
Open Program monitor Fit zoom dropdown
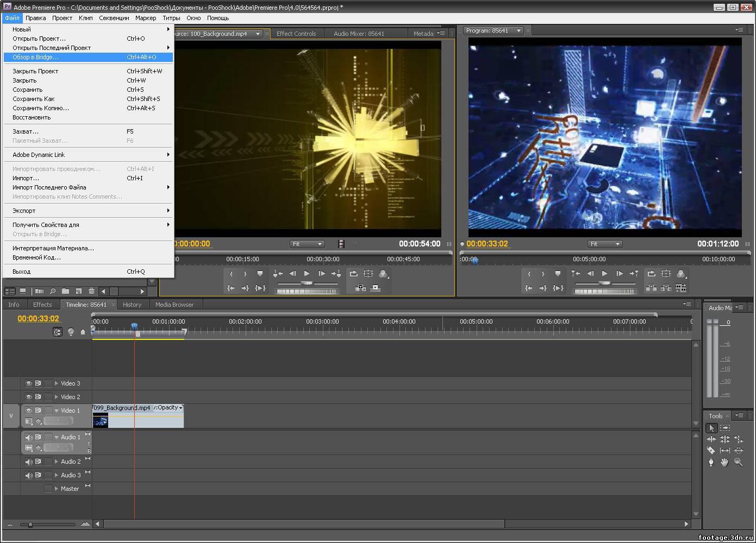(x=605, y=244)
